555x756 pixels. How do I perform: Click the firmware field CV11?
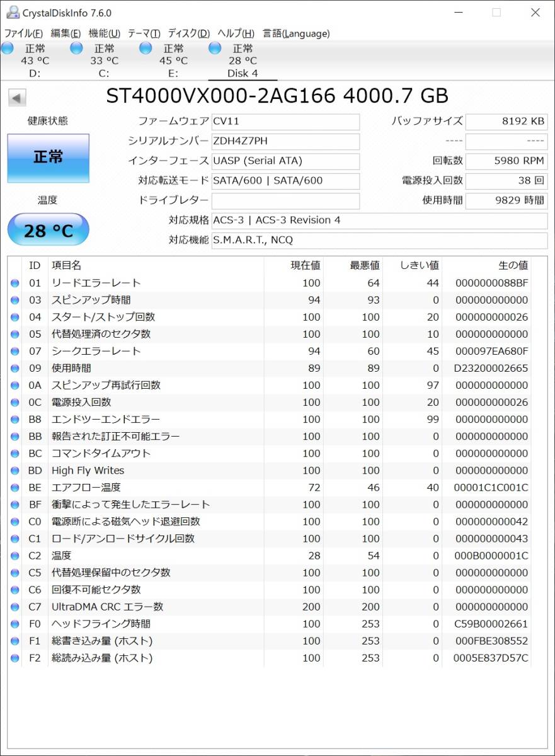(285, 122)
